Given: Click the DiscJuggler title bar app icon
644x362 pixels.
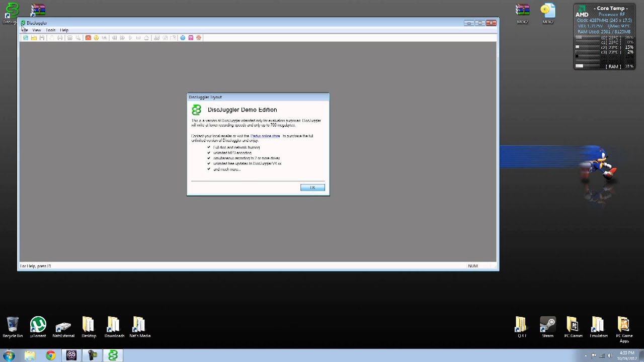Looking at the screenshot, I should (23, 23).
